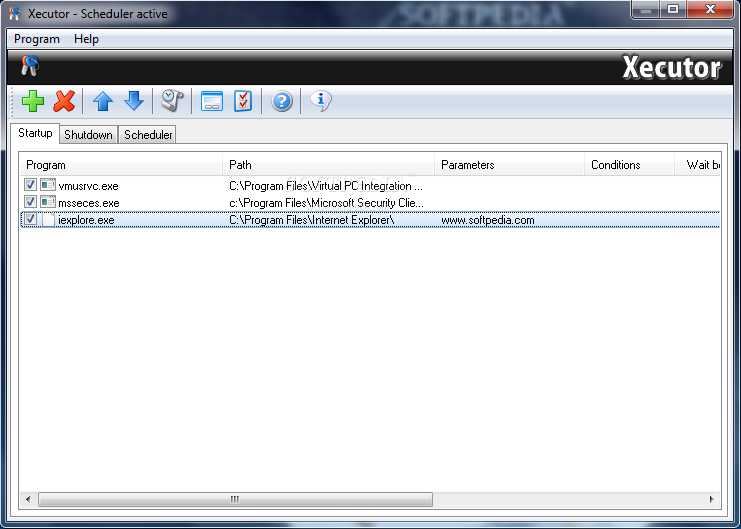Click the cut-off Wait column header
This screenshot has height=529, width=741.
point(698,165)
